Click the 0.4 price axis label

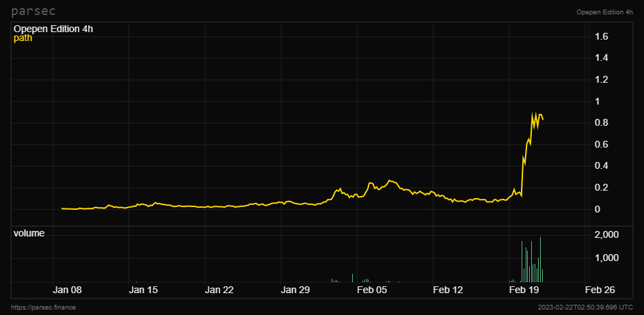click(x=602, y=166)
